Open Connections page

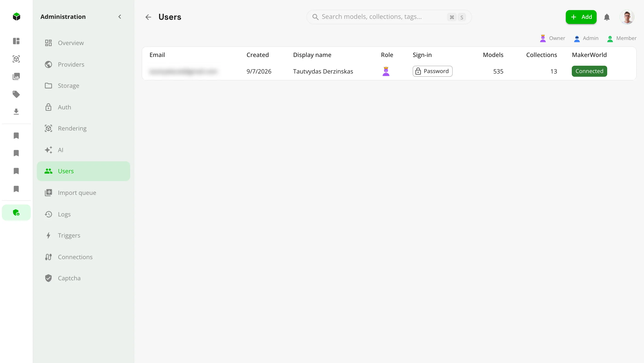tap(83, 257)
